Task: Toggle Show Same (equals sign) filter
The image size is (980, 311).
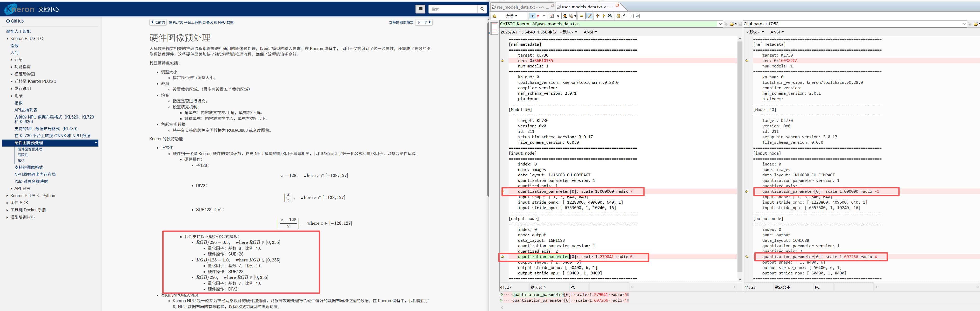Action: [545, 16]
